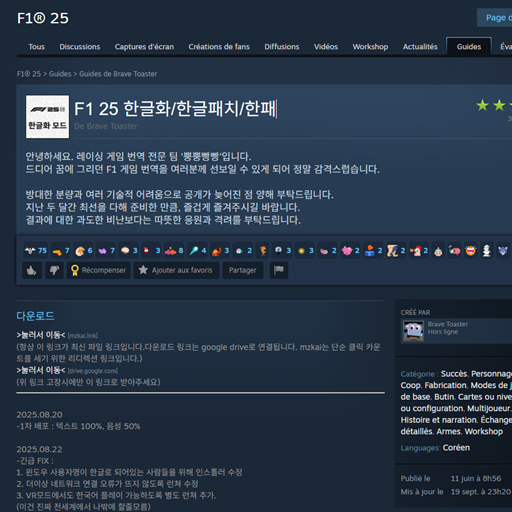Open Brave Toaster profile in Créé par panel

click(x=448, y=324)
